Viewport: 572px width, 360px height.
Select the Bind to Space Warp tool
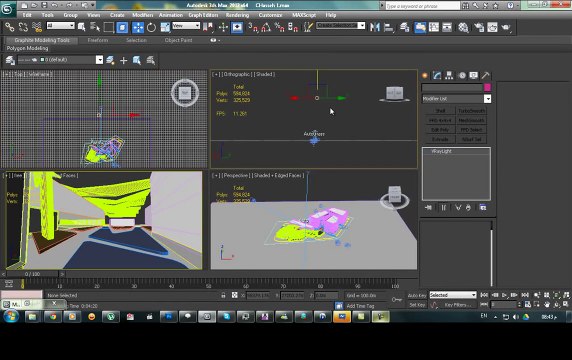tap(37, 27)
